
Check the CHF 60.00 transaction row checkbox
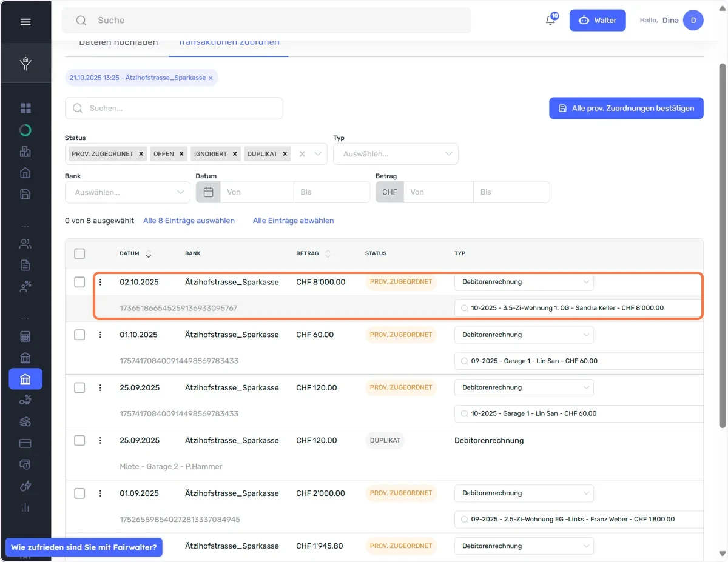[79, 335]
